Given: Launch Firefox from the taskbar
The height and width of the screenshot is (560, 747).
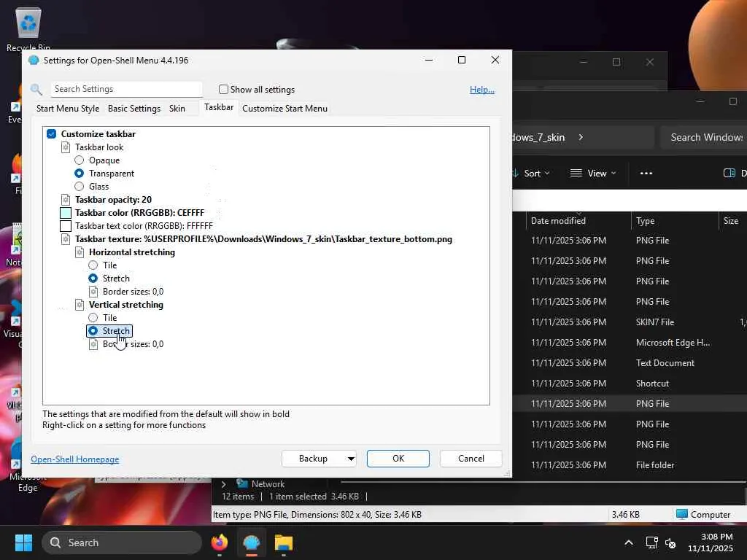Looking at the screenshot, I should coord(220,542).
